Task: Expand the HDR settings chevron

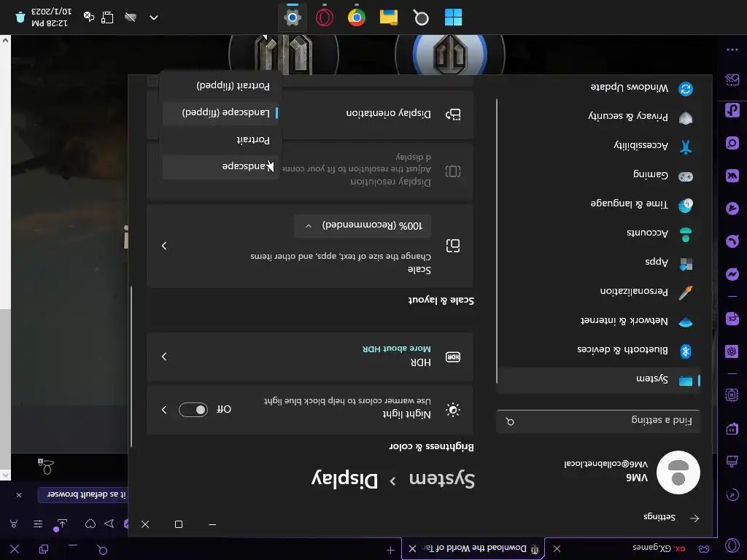Action: [164, 356]
